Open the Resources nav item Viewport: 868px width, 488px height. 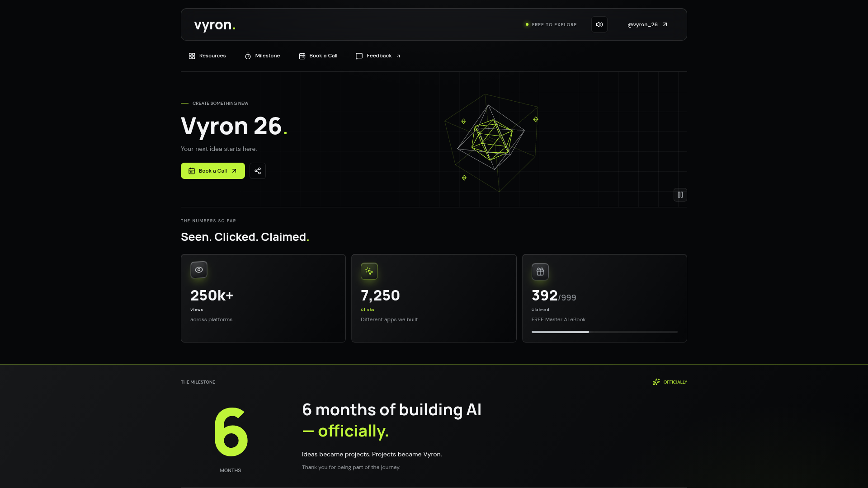tap(207, 56)
